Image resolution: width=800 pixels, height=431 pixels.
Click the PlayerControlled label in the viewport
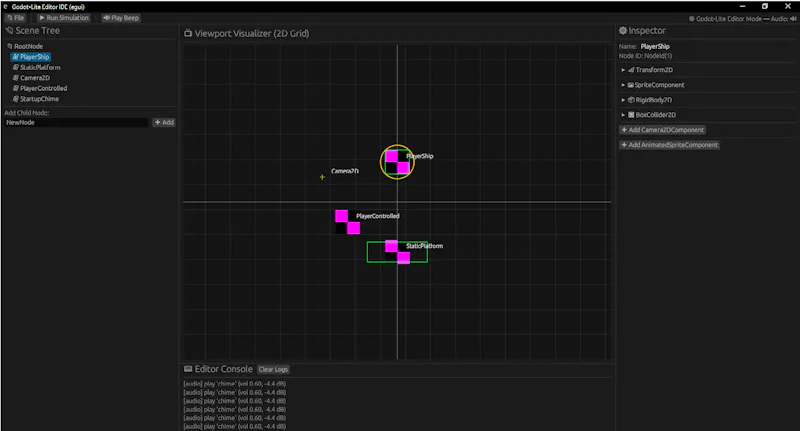(378, 216)
